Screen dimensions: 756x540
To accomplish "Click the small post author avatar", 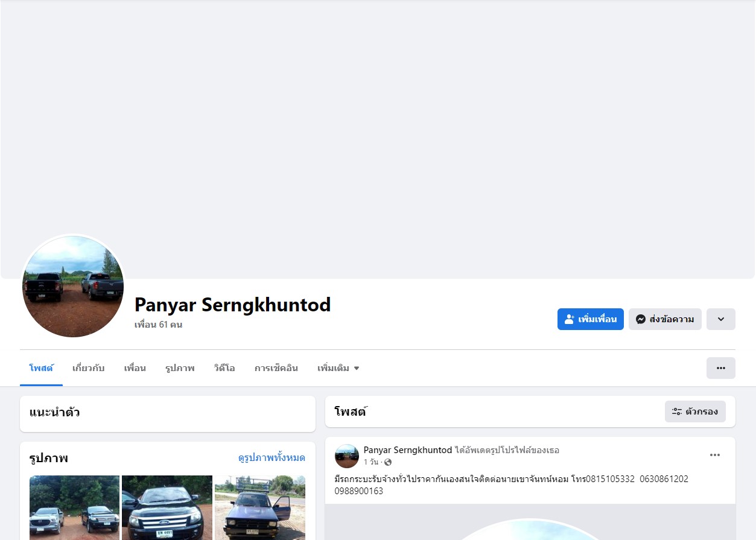I will point(347,456).
